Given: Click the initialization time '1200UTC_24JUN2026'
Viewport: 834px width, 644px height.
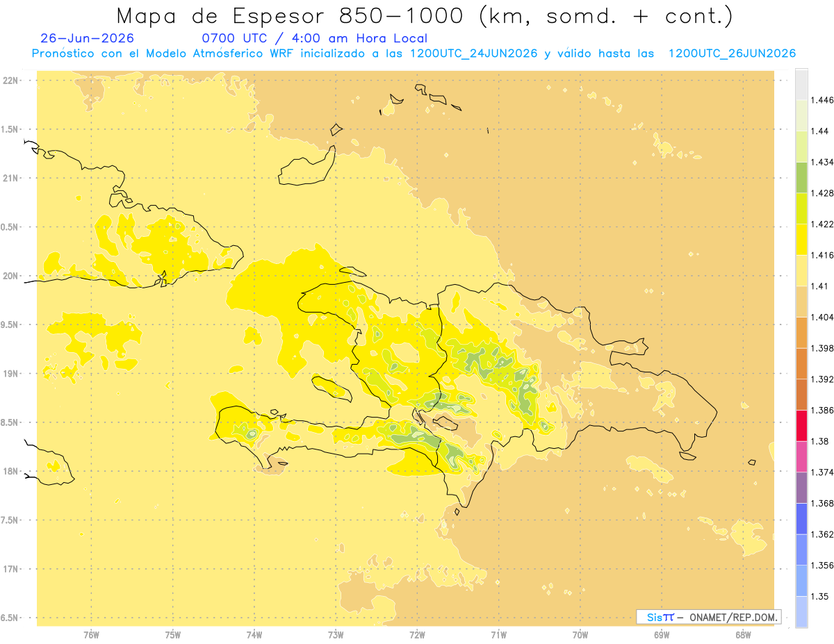Looking at the screenshot, I should pos(474,53).
